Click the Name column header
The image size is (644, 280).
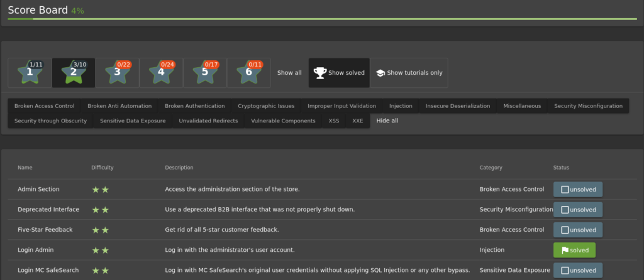[25, 168]
